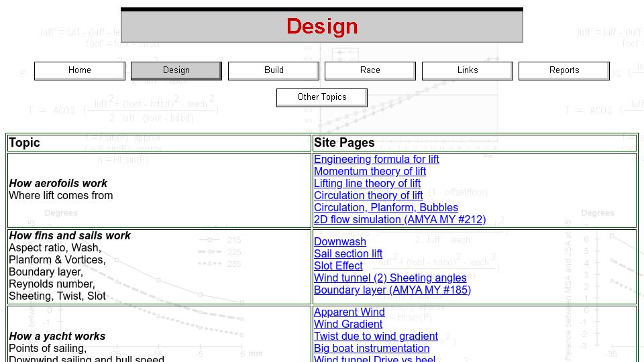Open 2D flow simulation (AMYA MY #212)
This screenshot has height=362, width=644.
[400, 220]
